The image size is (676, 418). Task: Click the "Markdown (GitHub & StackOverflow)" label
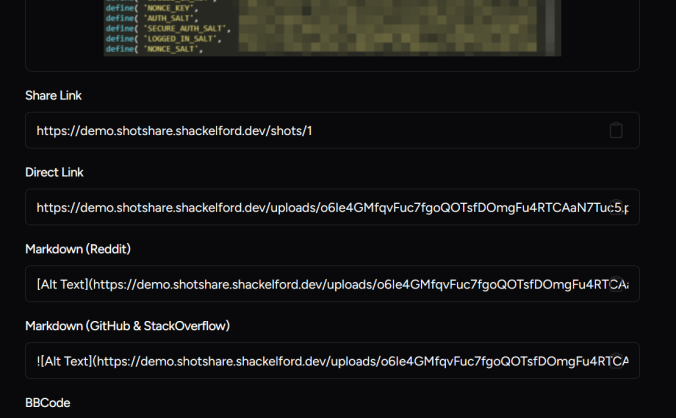(128, 326)
